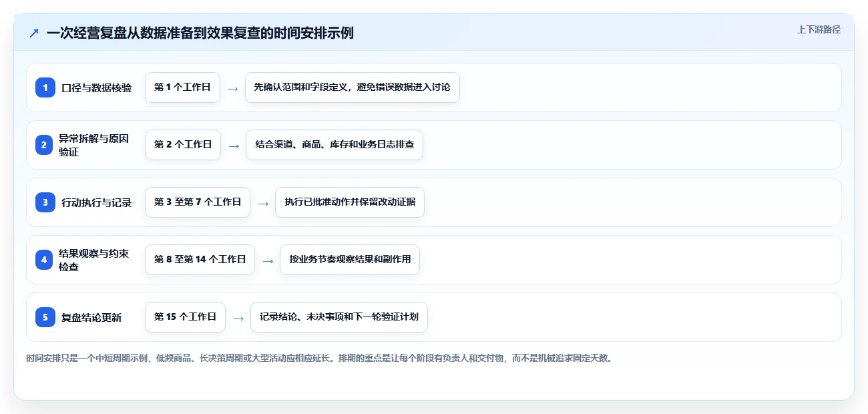The width and height of the screenshot is (868, 414).
Task: Select the step 2 number badge
Action: (45, 145)
